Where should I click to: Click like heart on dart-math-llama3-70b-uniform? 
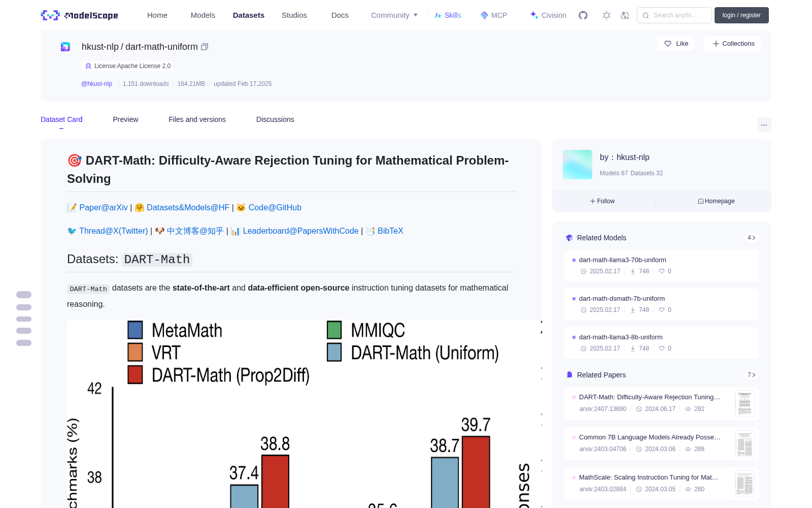pyautogui.click(x=662, y=271)
